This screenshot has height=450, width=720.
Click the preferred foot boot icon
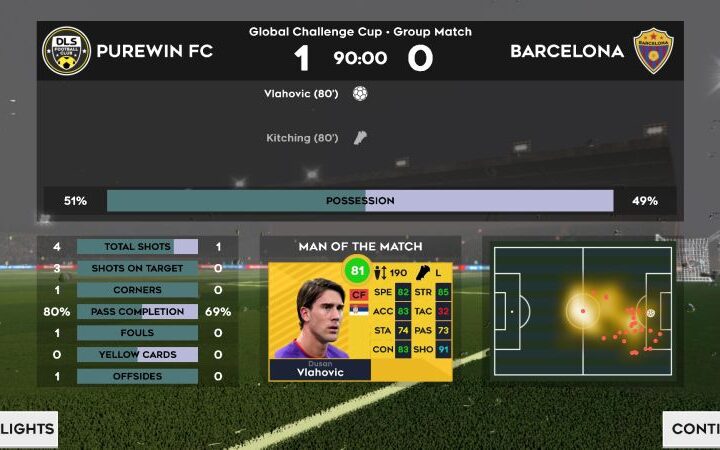pyautogui.click(x=423, y=273)
